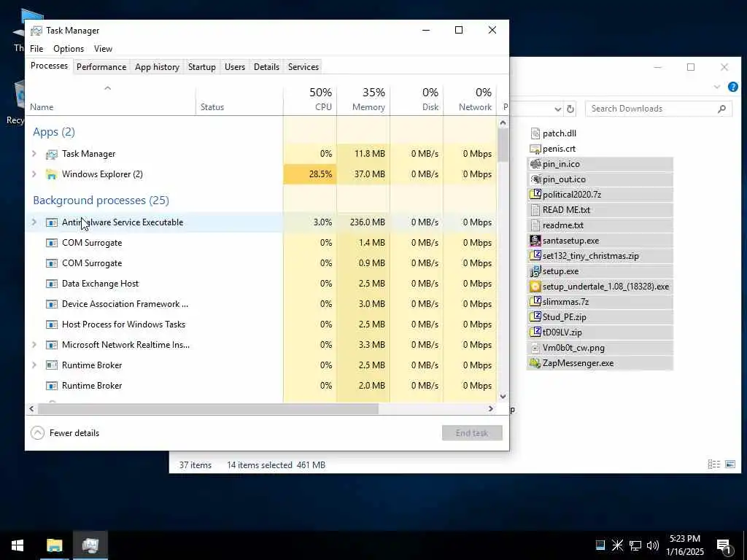Expand the first Runtime Broker row
The image size is (747, 560).
tap(34, 365)
